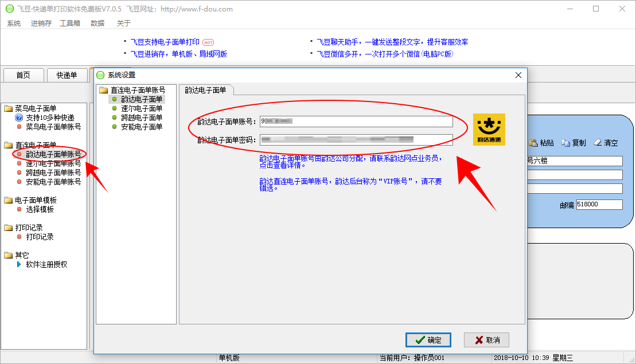Click the 当前用户：操作员001 status text

(x=412, y=358)
